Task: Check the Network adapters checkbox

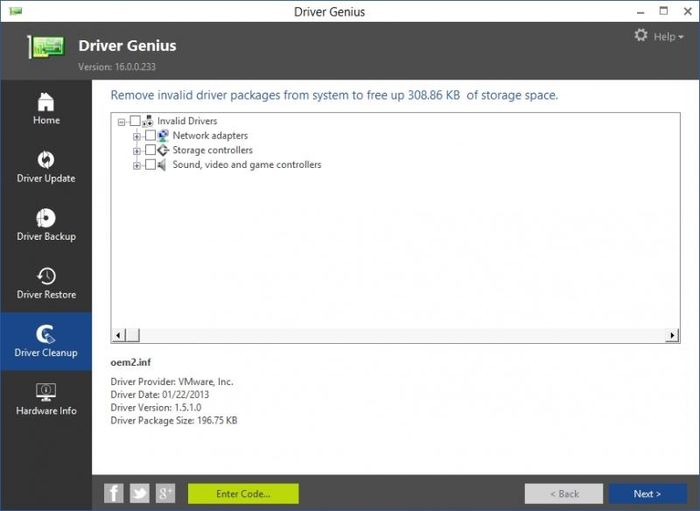Action: tap(150, 135)
